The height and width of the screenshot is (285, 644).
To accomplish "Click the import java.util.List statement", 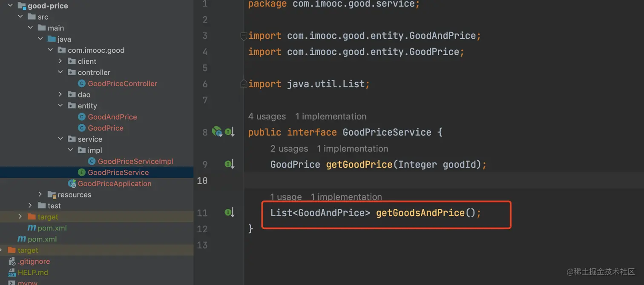I will (309, 84).
